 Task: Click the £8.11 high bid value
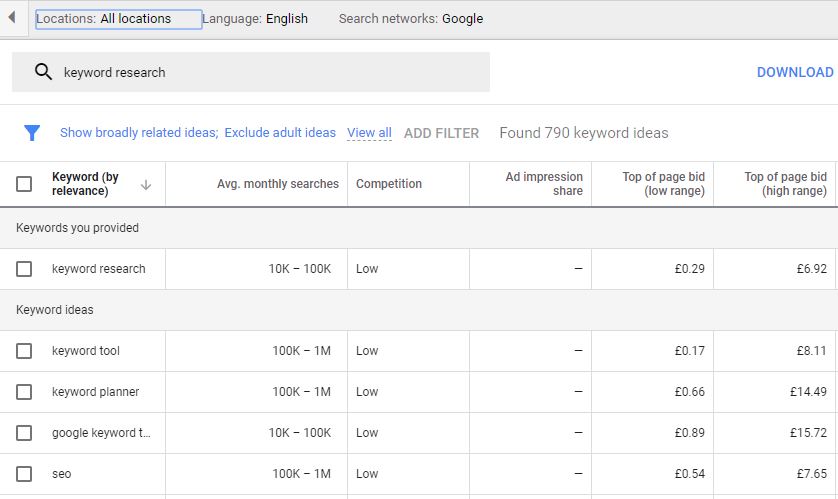pyautogui.click(x=811, y=351)
